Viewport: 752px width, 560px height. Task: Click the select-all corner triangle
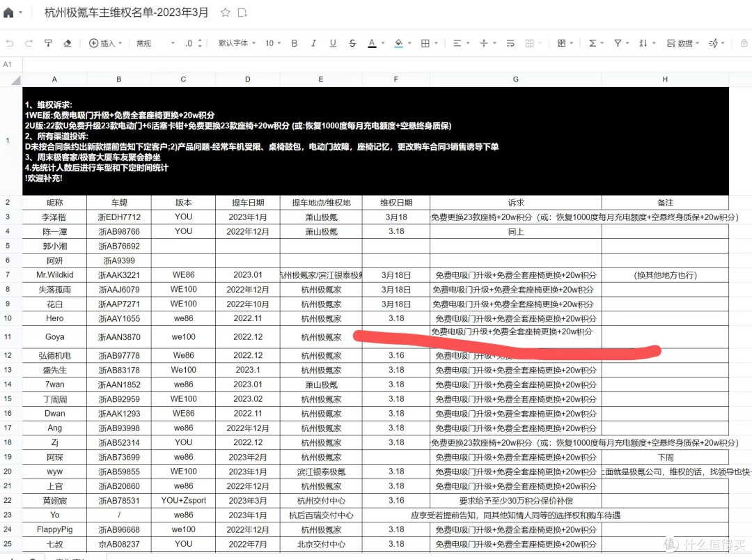(15, 79)
